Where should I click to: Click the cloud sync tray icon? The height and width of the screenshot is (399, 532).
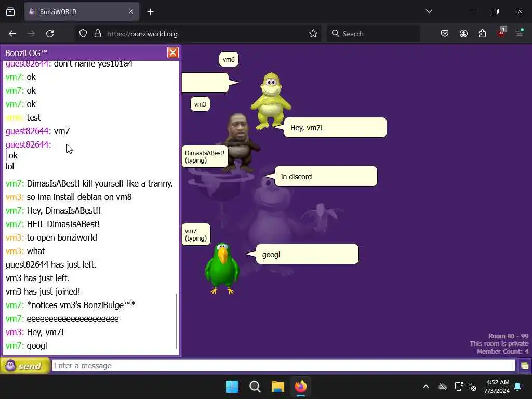[x=443, y=387]
